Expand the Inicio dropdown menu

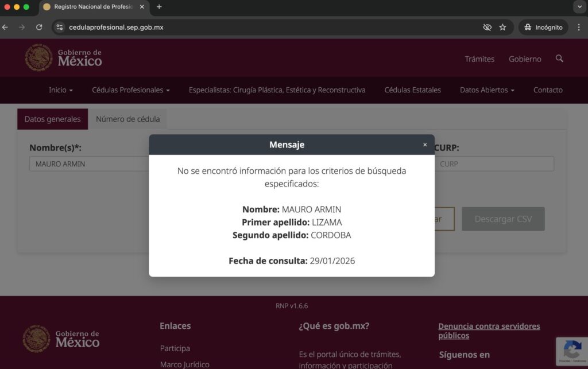(60, 90)
